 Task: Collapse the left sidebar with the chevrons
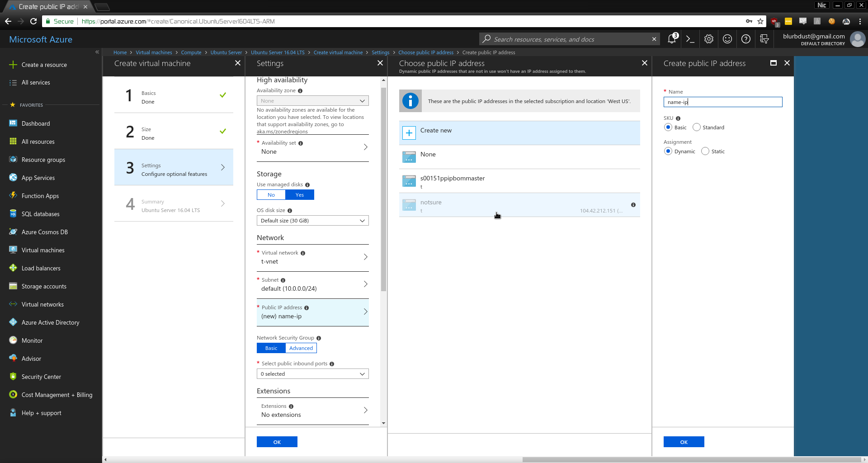(97, 52)
